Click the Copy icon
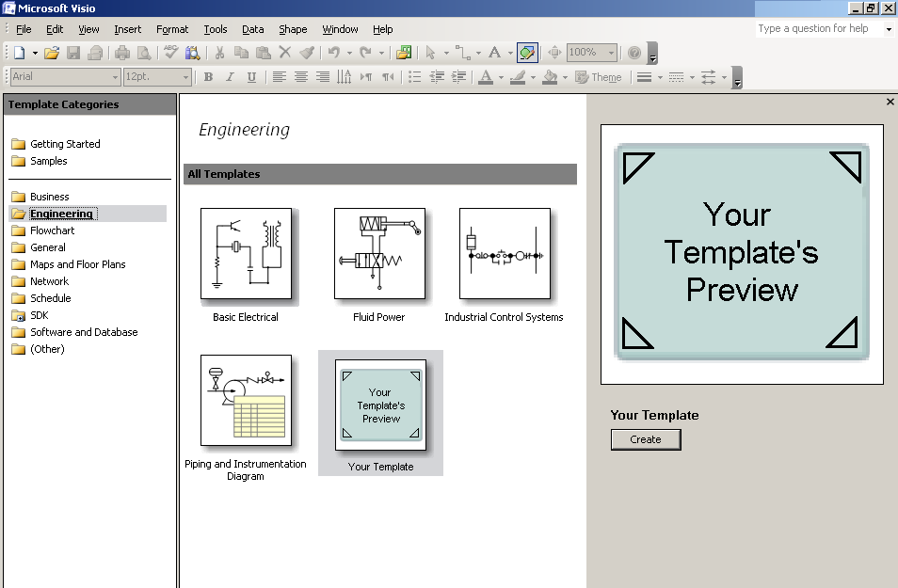This screenshot has height=588, width=898. [241, 53]
